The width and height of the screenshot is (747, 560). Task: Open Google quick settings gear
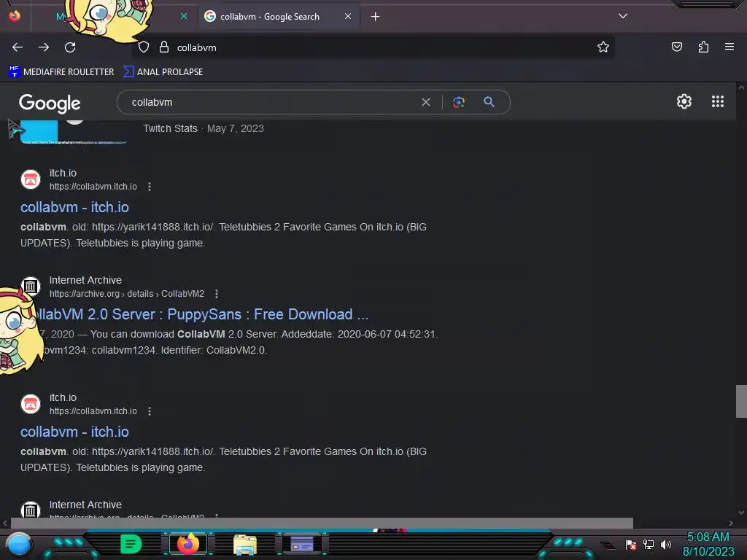684,101
